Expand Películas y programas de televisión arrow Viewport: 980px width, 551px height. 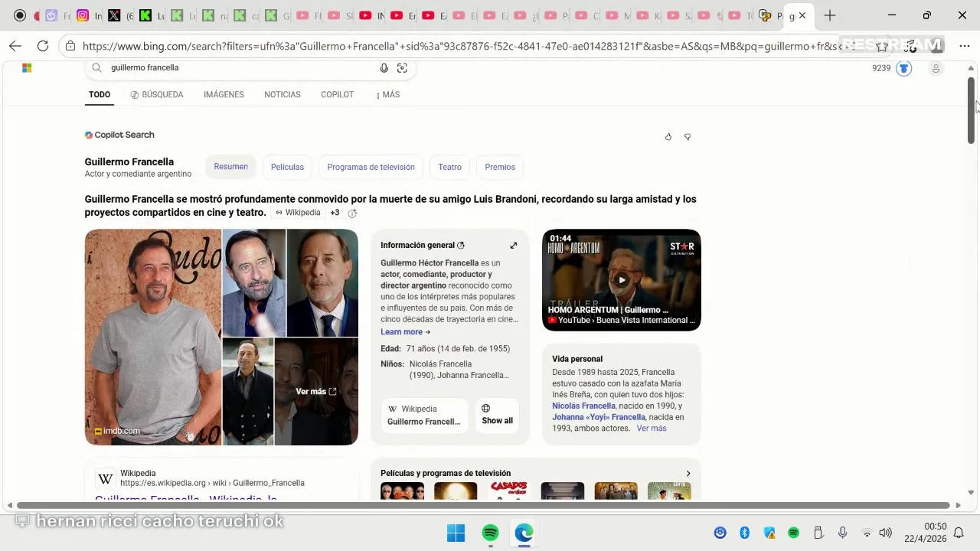click(688, 474)
